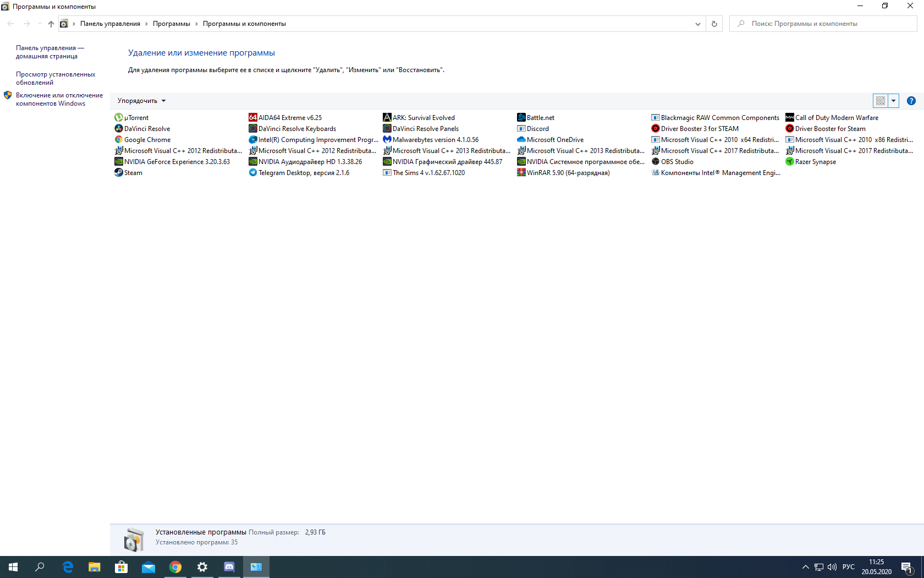This screenshot has width=924, height=578.
Task: Change view using the view mode button
Action: 881,101
